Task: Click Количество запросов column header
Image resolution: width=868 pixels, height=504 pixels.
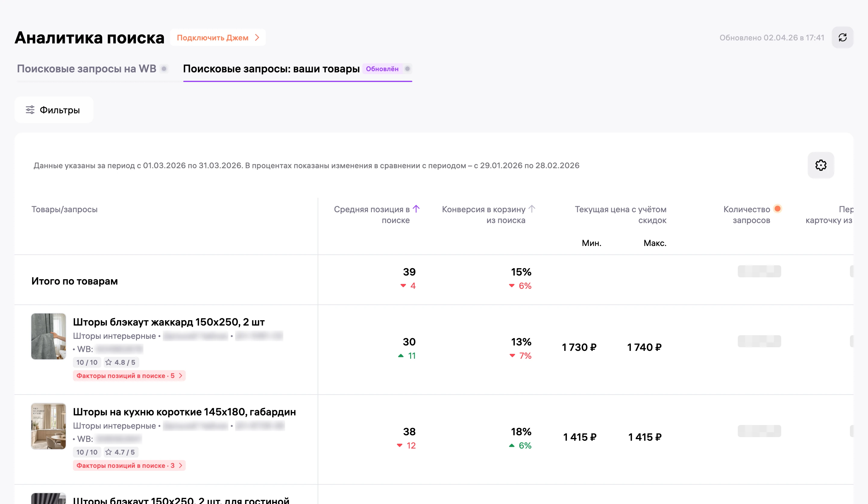Action: pyautogui.click(x=747, y=215)
